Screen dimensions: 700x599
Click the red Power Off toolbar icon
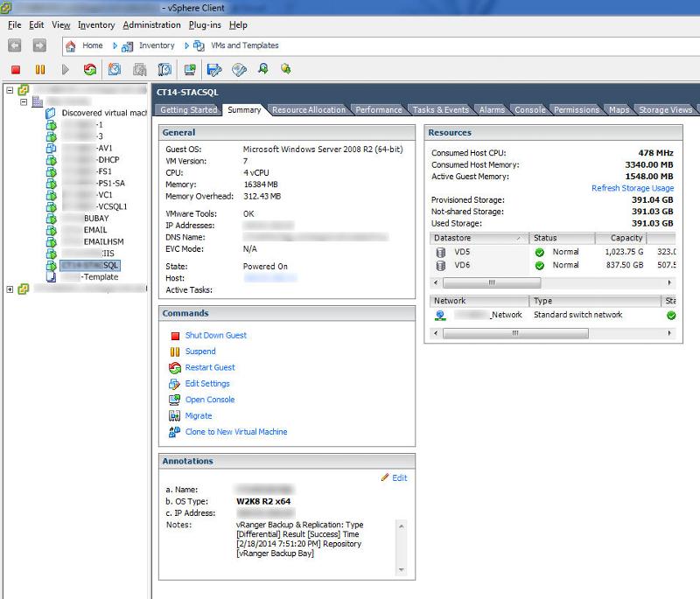[16, 70]
